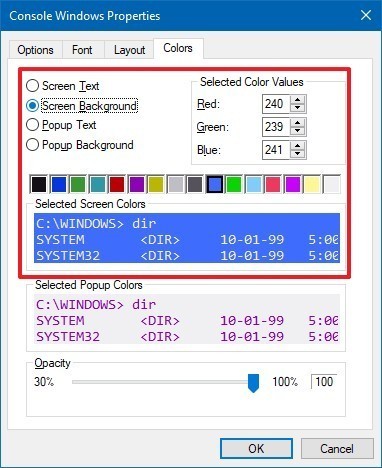Decrease the Red value with down arrow

pos(297,108)
